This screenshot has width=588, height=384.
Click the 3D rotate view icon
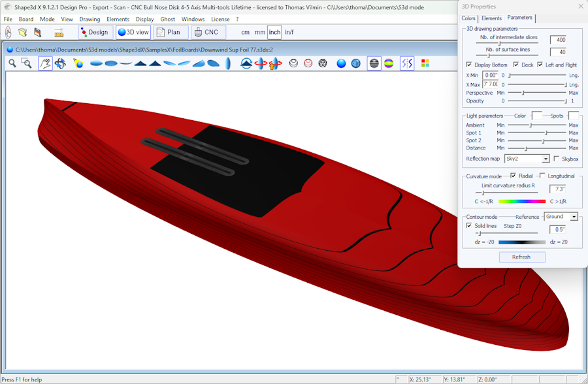[60, 63]
